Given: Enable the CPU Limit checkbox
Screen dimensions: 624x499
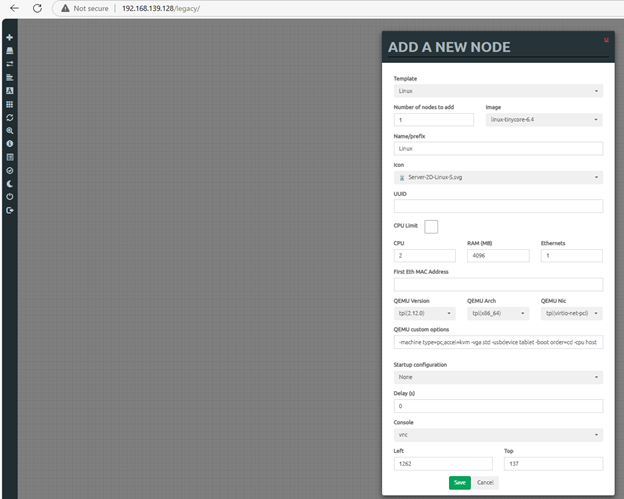Looking at the screenshot, I should coord(431,227).
